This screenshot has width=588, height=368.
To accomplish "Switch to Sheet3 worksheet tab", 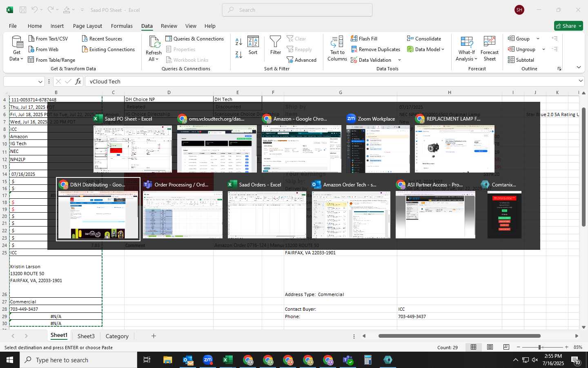I will pyautogui.click(x=86, y=336).
